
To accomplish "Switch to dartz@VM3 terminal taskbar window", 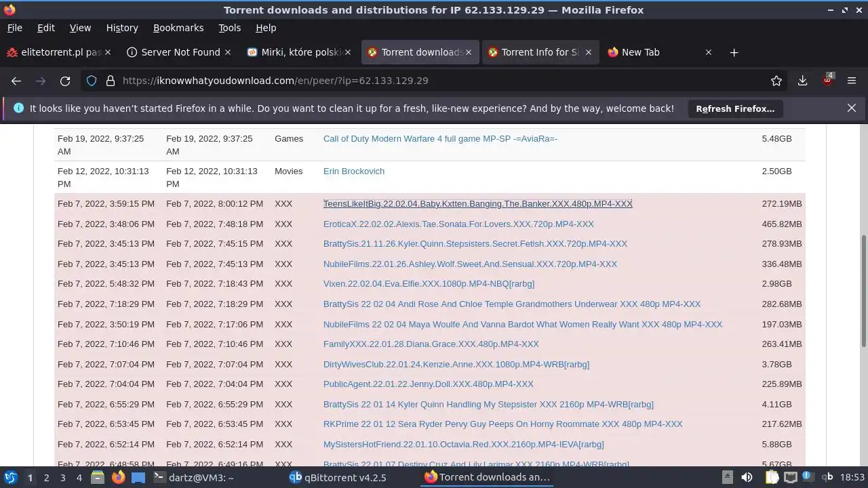I will (x=194, y=477).
